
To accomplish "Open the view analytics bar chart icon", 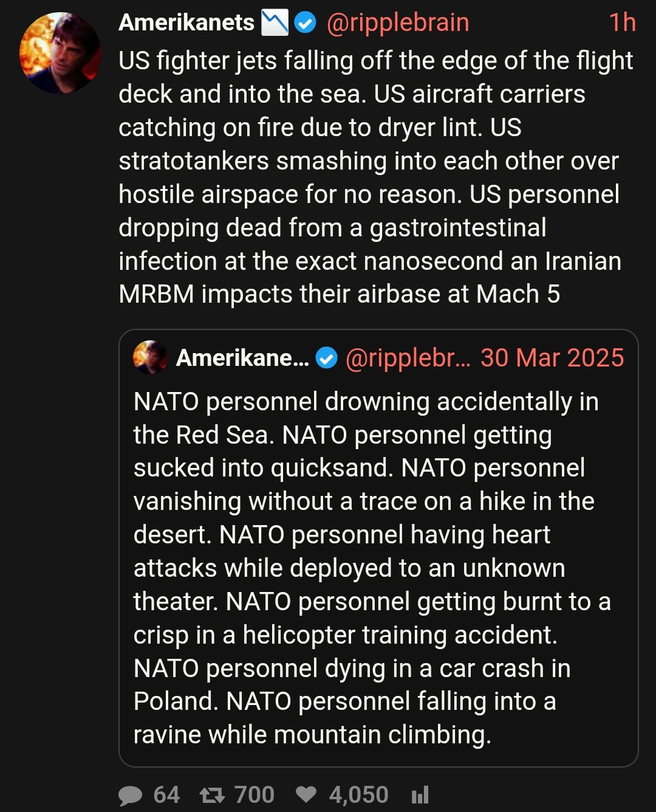I will (420, 794).
